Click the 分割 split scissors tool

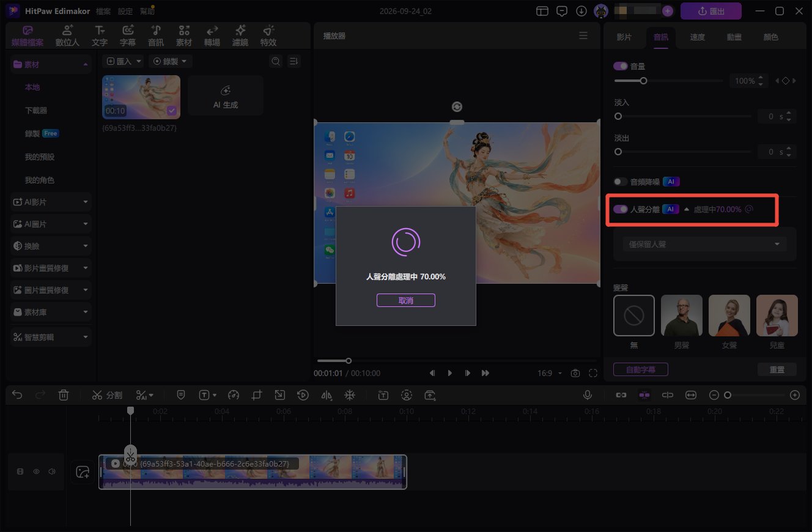click(106, 395)
